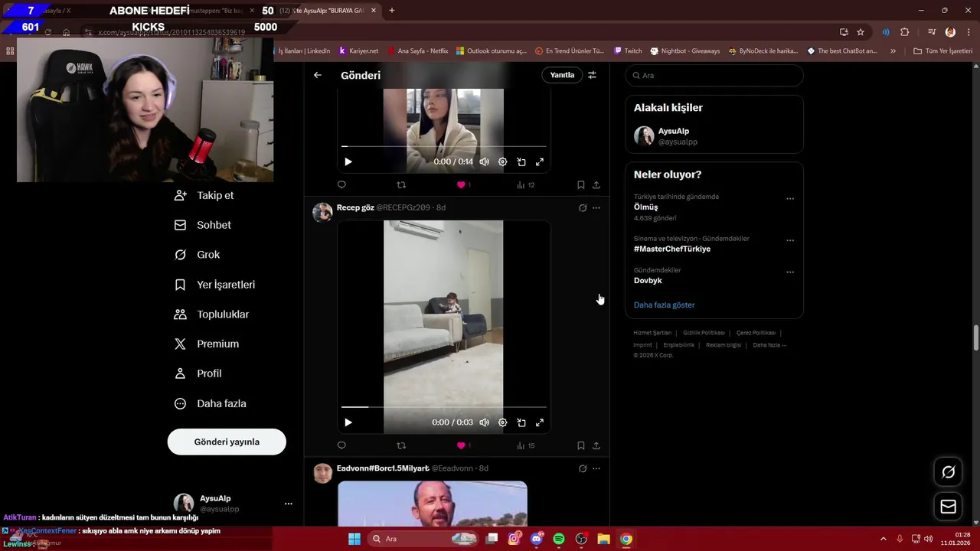Viewport: 980px width, 551px height.
Task: Mute the 0:03 living room video
Action: coord(484,422)
